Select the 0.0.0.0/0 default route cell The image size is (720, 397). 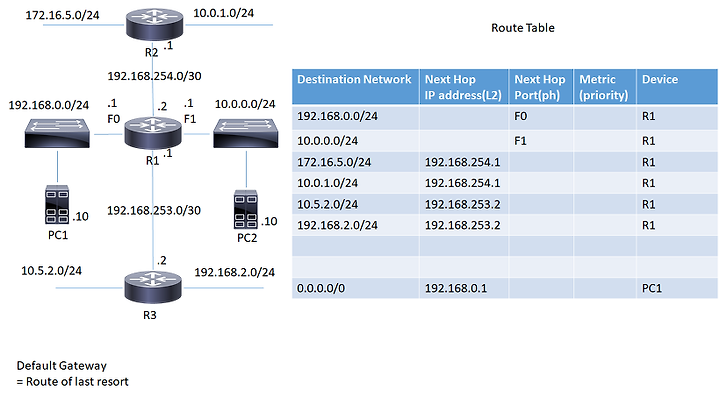pos(355,288)
